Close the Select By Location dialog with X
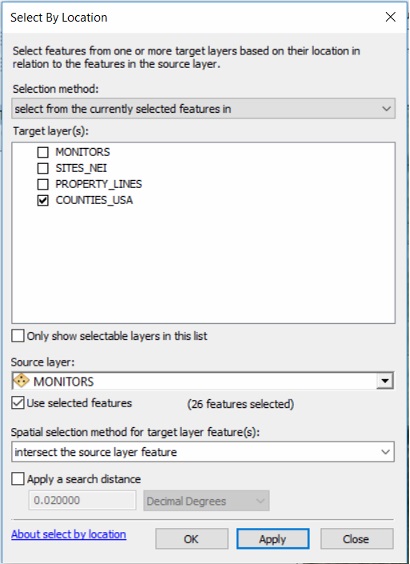The image size is (410, 564). coord(390,17)
